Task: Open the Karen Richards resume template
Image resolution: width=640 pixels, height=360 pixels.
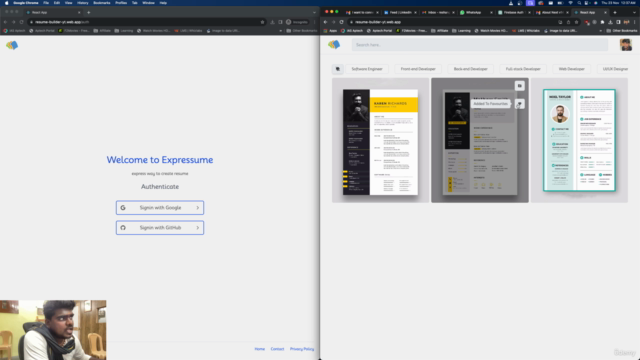Action: pyautogui.click(x=380, y=140)
